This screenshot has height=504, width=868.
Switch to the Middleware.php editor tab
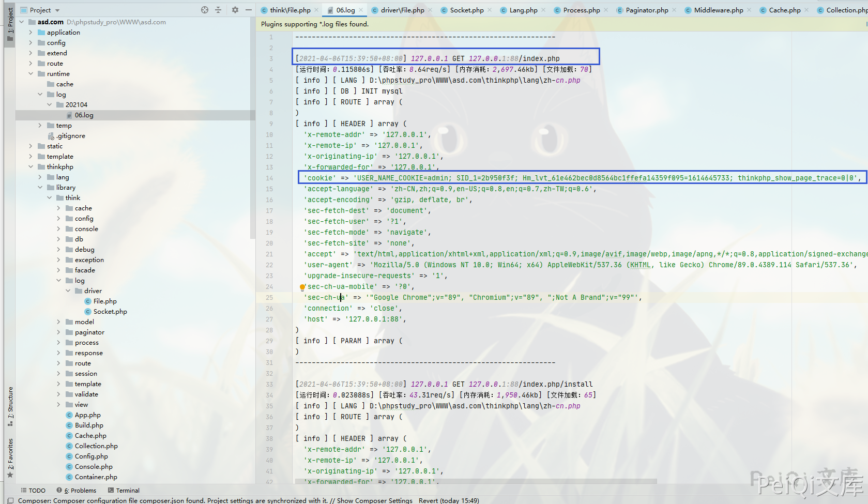pos(718,10)
